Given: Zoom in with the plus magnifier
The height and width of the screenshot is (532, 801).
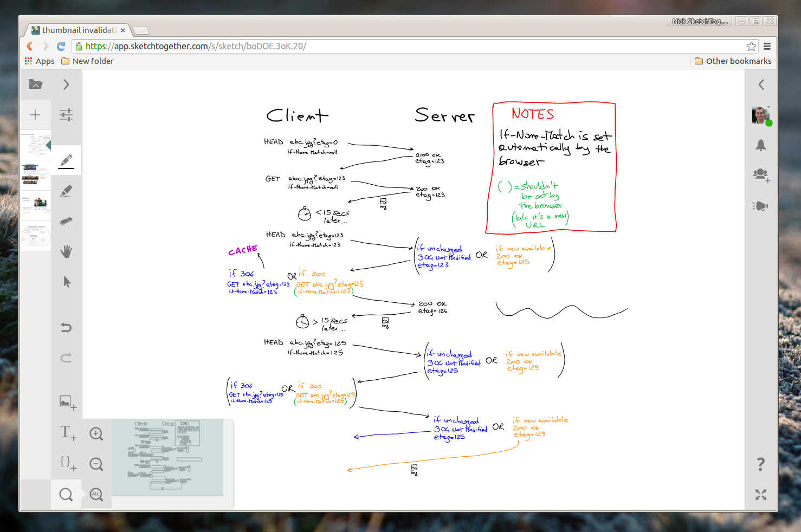Looking at the screenshot, I should (x=96, y=433).
